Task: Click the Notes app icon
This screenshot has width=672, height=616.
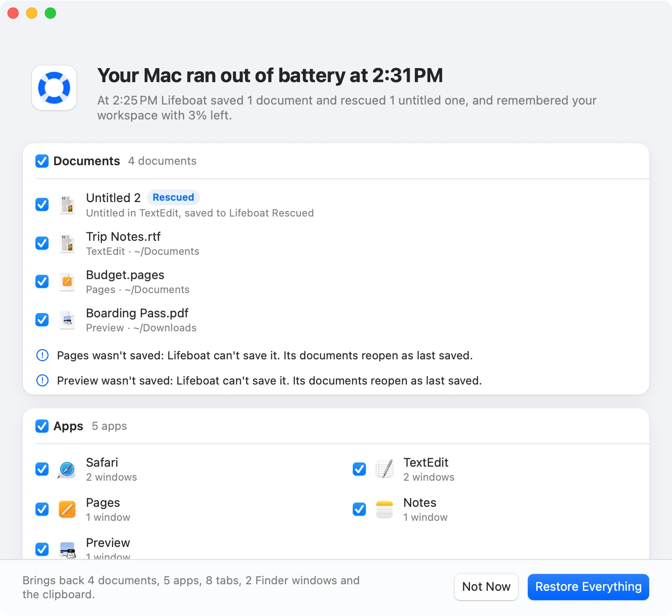Action: click(385, 510)
